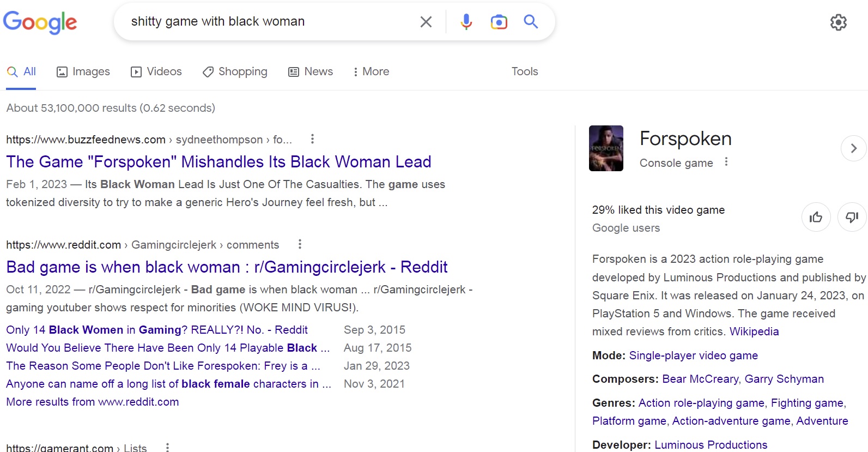Click the gamerant.com Lists URL
This screenshot has width=868, height=452.
(x=76, y=447)
